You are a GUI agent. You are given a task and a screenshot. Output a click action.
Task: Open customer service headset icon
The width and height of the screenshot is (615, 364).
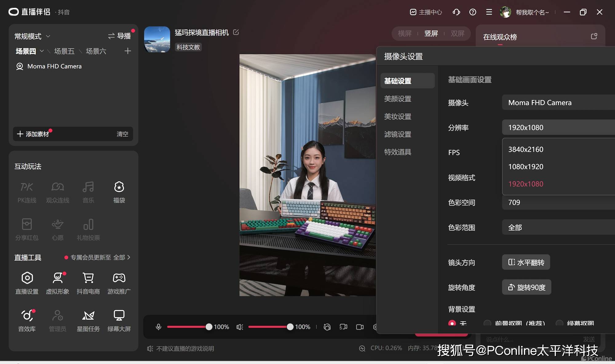456,12
